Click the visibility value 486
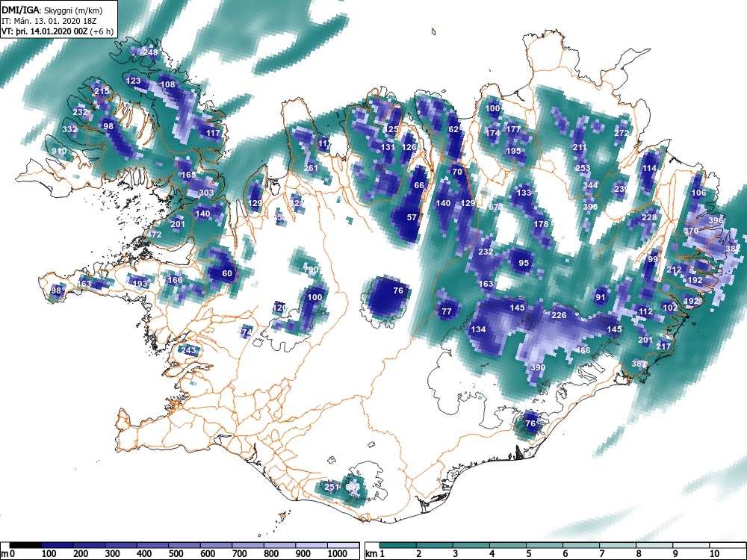 [583, 350]
